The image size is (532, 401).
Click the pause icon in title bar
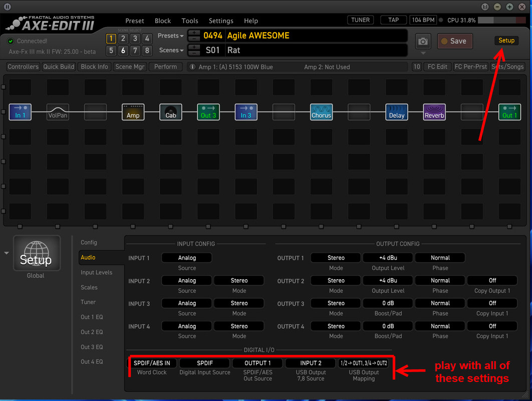coord(7,7)
